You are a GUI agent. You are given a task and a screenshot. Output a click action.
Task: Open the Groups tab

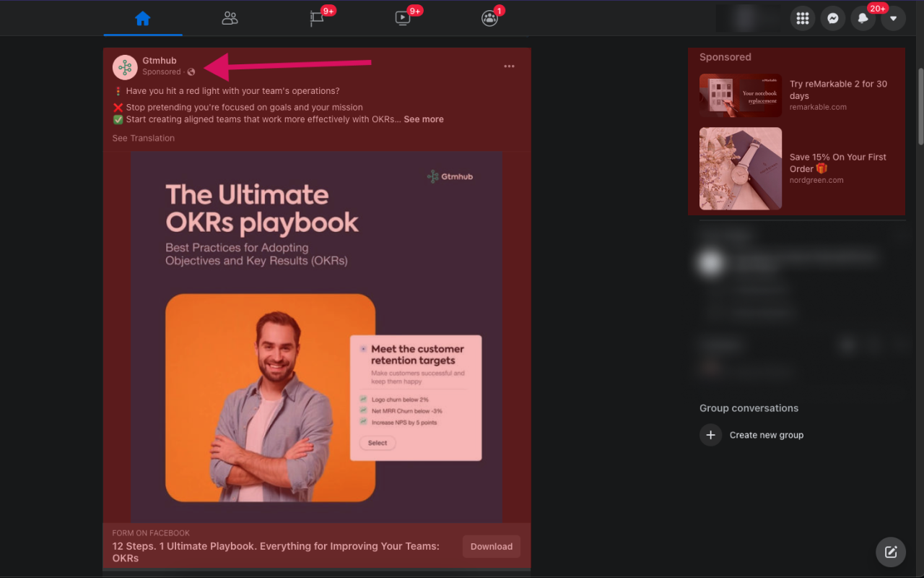click(x=489, y=18)
